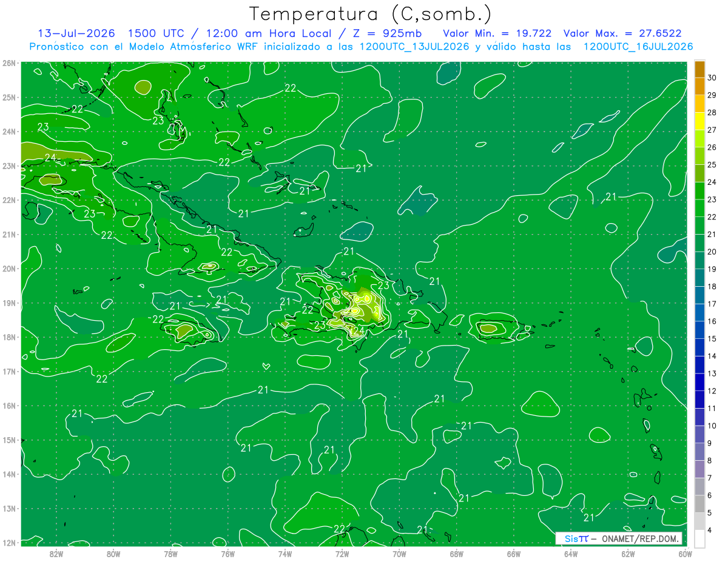
Task: Click the Jamaica temperature hotspot on map
Action: point(185,330)
